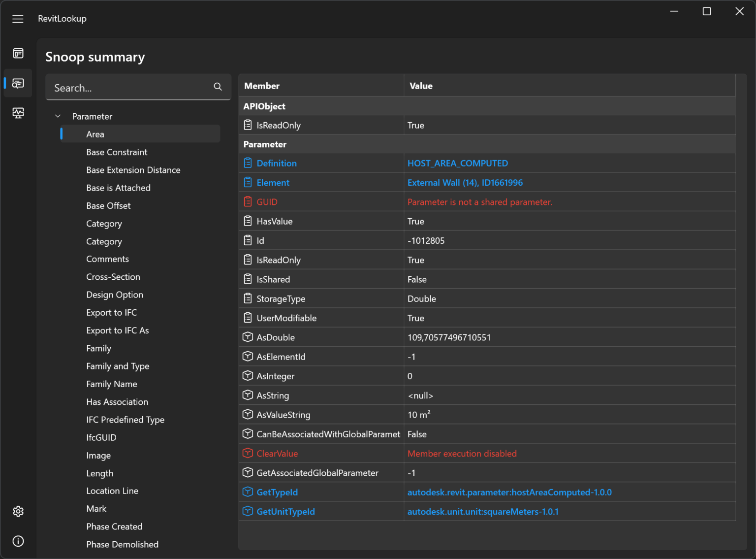The image size is (756, 559).
Task: Click the GetTypeId member link
Action: (277, 492)
